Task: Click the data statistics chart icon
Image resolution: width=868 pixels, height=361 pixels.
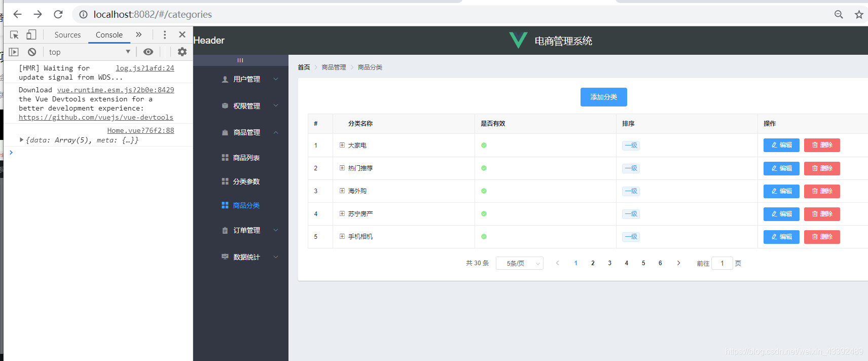Action: click(225, 257)
